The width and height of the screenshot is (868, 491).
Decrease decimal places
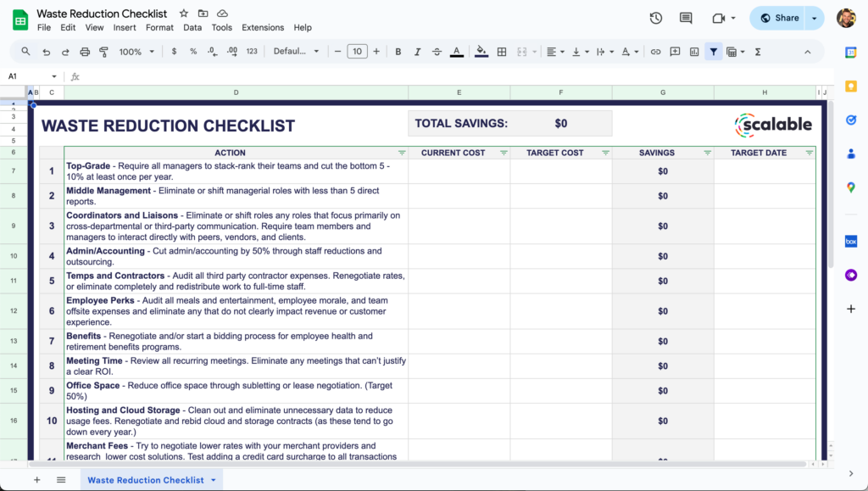(212, 52)
